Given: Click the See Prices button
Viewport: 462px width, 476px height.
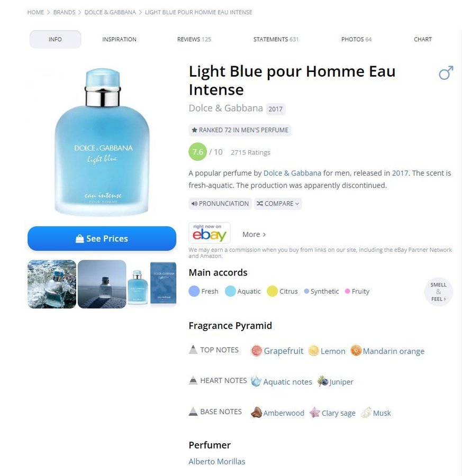Looking at the screenshot, I should pos(102,239).
